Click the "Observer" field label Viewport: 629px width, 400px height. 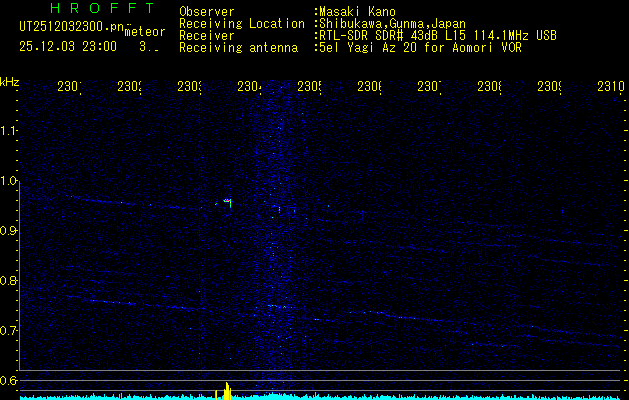click(207, 12)
